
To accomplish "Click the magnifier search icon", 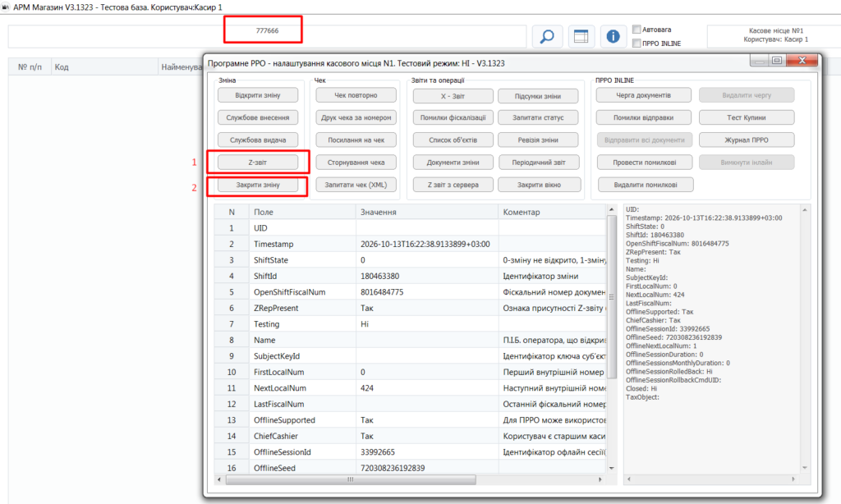I will click(x=547, y=36).
